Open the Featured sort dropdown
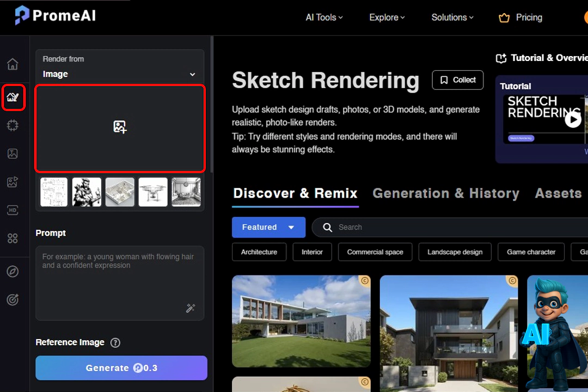 point(268,227)
